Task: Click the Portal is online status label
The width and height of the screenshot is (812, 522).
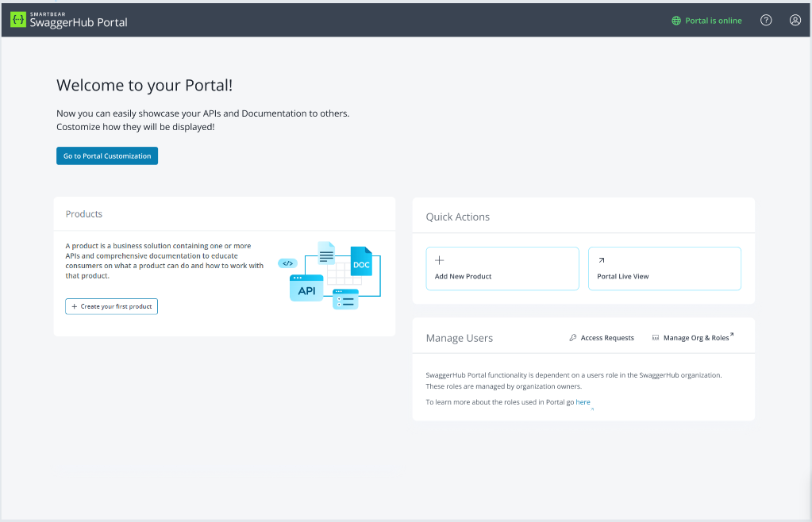Action: (x=712, y=20)
